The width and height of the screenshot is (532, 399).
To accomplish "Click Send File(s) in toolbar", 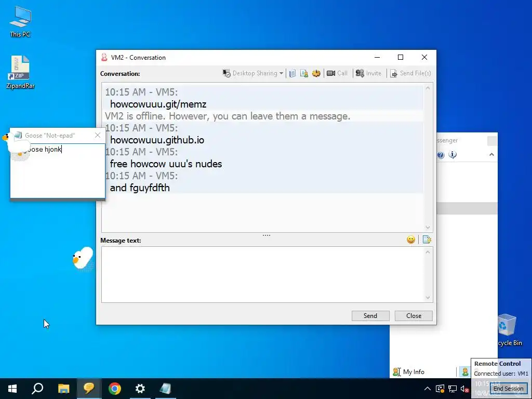I will pos(410,73).
